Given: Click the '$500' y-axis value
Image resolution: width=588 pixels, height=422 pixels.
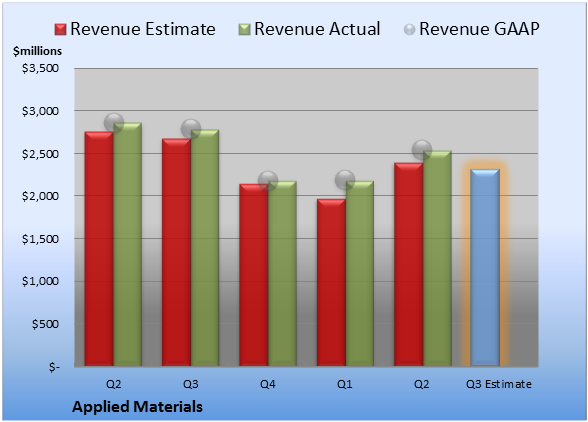Looking at the screenshot, I should (45, 324).
